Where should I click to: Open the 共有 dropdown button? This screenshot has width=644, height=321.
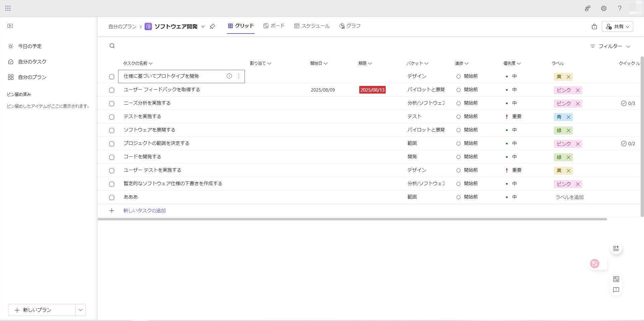(617, 26)
